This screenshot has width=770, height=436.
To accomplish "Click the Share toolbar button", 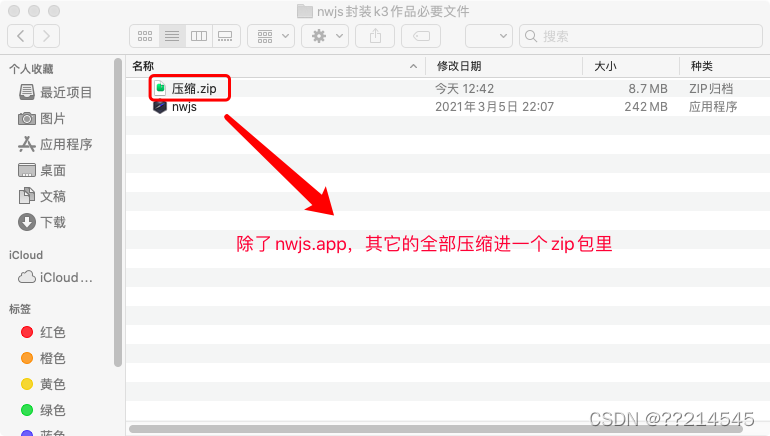I will [x=375, y=36].
